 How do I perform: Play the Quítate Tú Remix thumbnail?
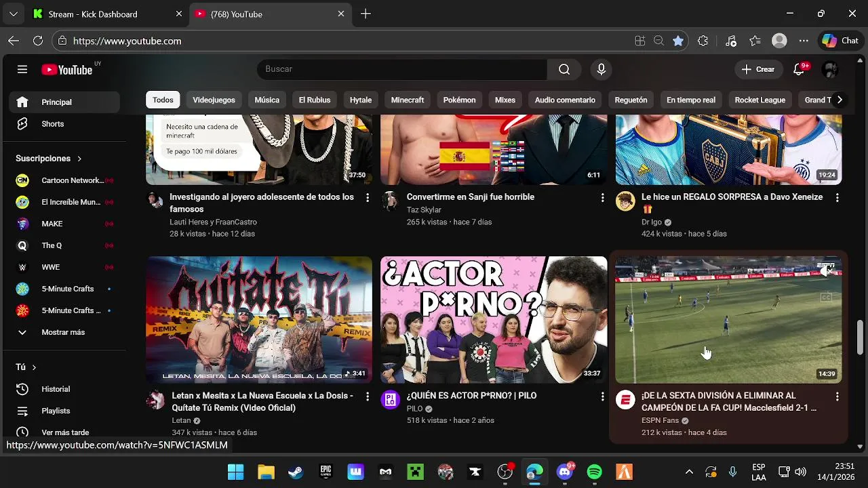pos(259,320)
